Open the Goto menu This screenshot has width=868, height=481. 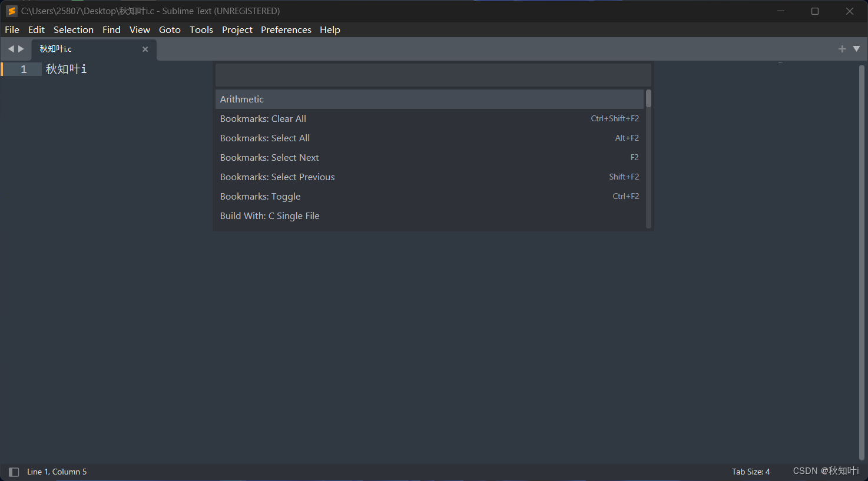pos(170,29)
